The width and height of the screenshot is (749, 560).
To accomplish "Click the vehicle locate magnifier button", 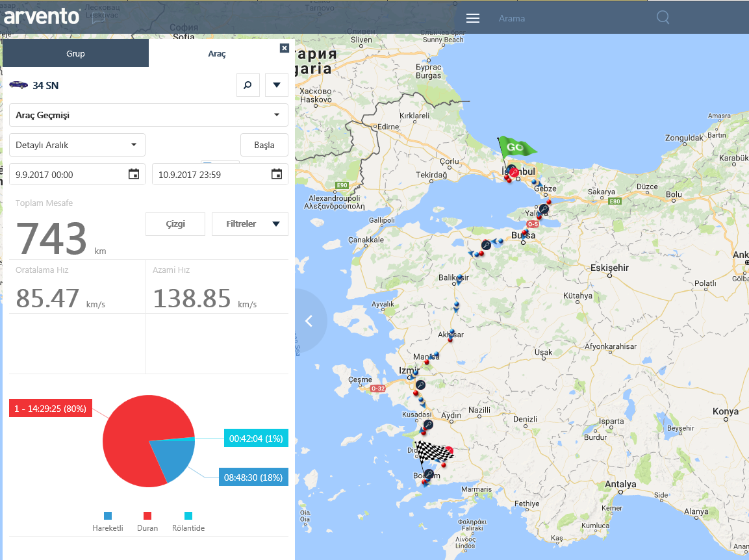I will click(x=248, y=85).
